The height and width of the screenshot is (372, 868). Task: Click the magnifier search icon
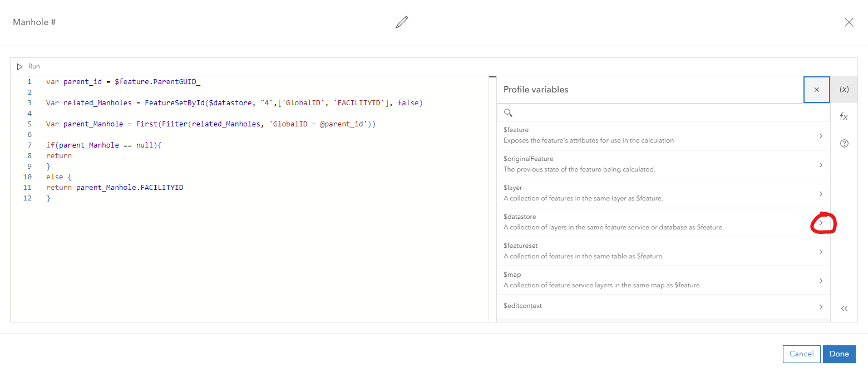click(x=508, y=112)
